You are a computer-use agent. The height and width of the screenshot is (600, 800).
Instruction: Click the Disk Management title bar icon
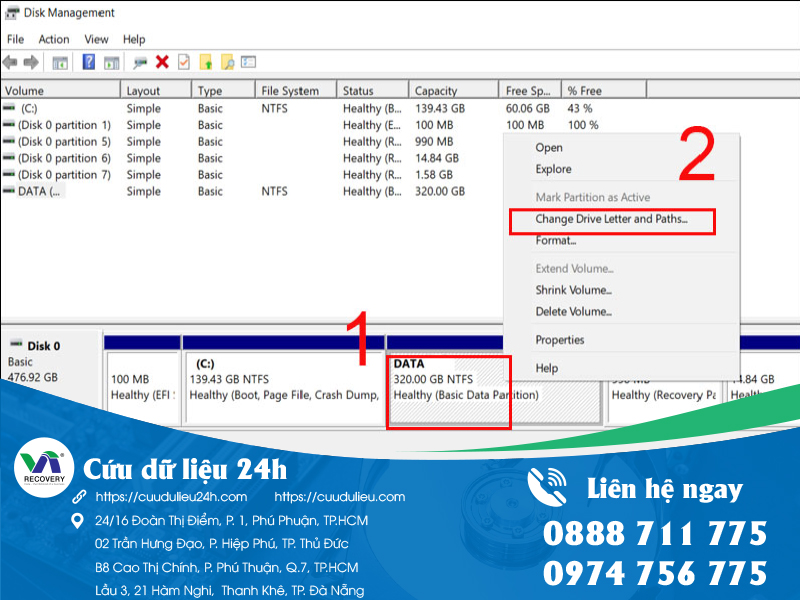point(12,12)
